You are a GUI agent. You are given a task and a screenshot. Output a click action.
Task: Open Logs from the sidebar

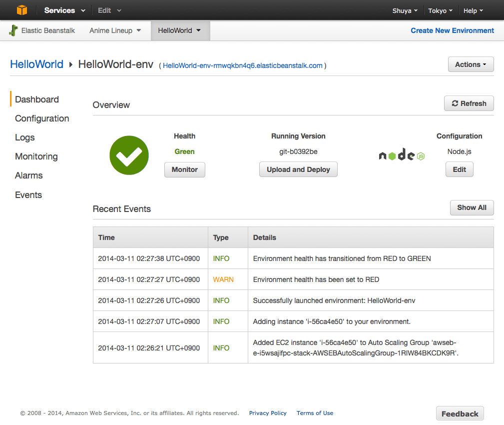(x=25, y=137)
